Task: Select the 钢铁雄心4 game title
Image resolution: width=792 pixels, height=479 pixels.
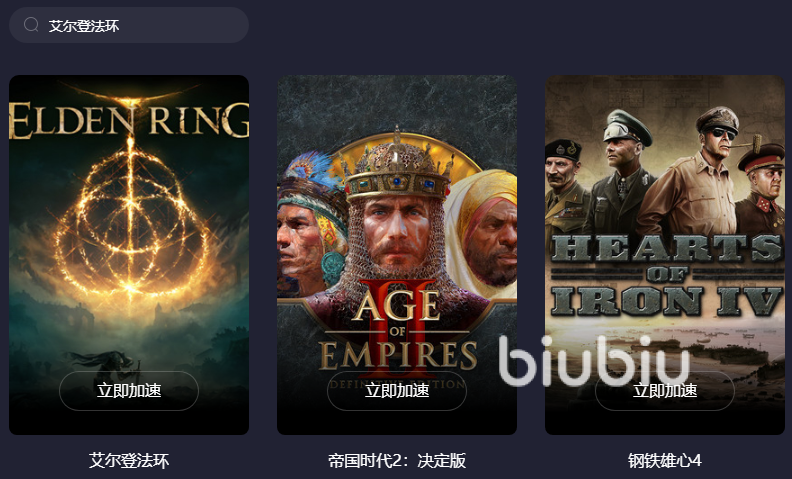Action: pyautogui.click(x=665, y=460)
